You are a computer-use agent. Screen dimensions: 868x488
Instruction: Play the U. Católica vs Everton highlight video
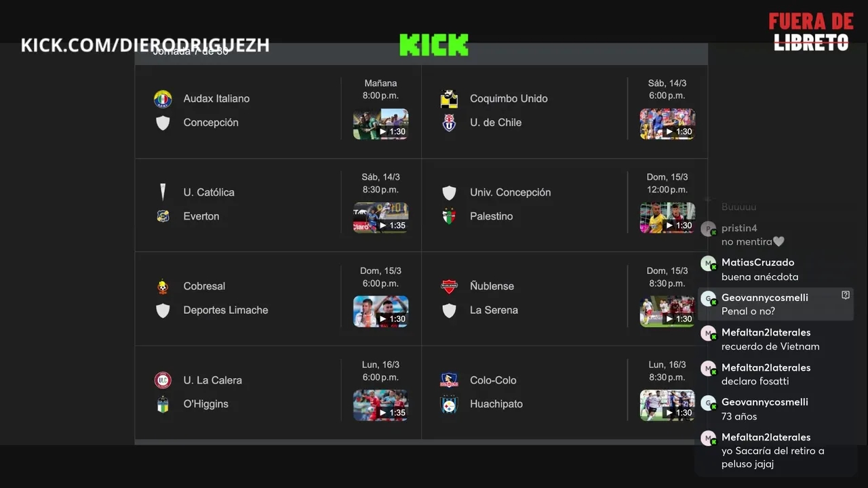tap(380, 218)
